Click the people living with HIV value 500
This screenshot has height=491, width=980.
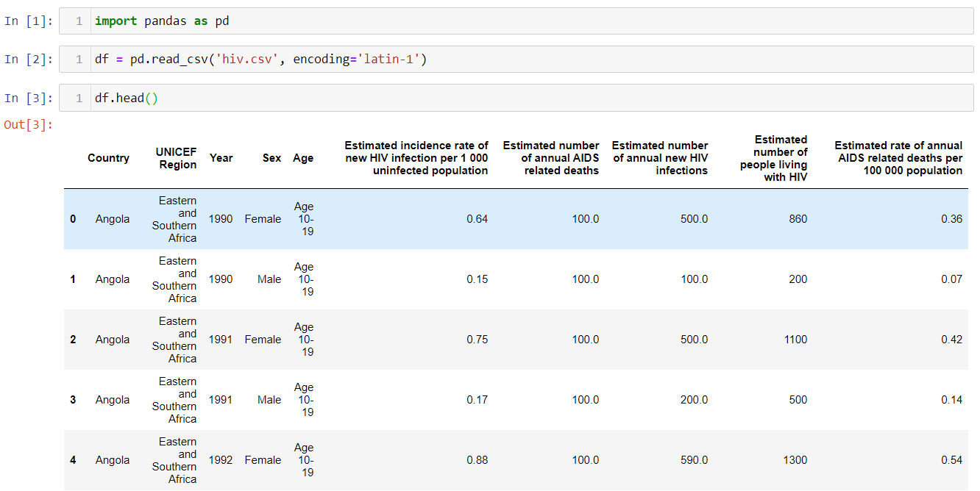coord(798,400)
